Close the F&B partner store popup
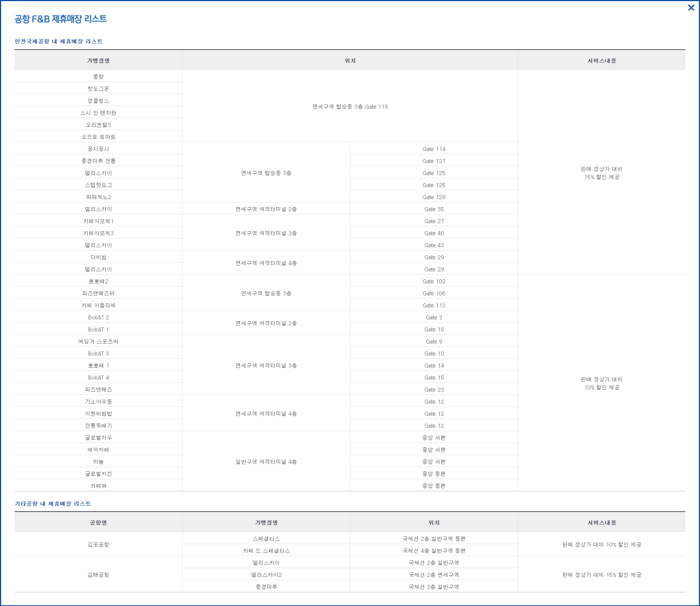The width and height of the screenshot is (700, 606). coord(691,8)
